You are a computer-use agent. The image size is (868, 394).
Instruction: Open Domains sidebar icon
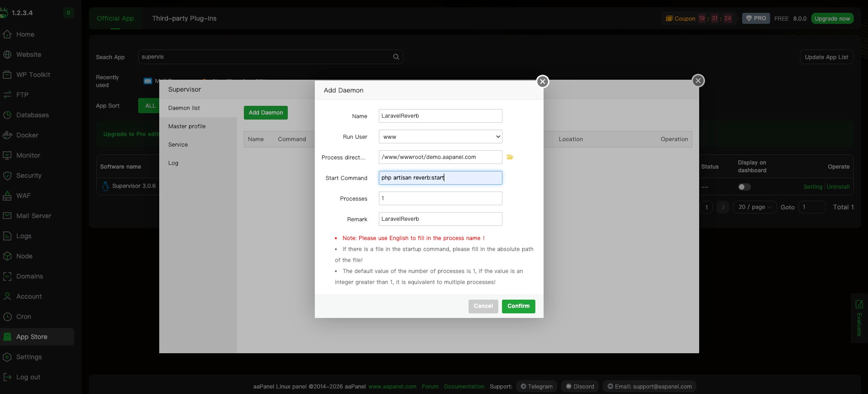point(7,276)
